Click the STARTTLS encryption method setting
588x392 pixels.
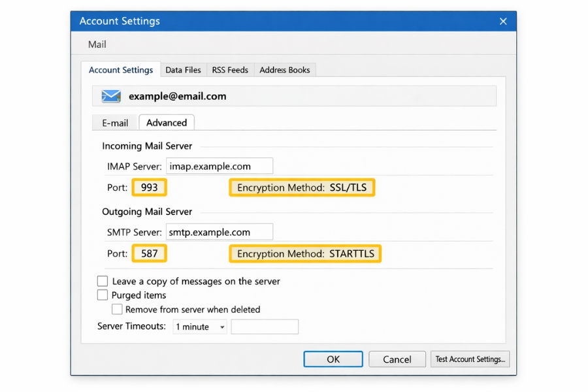tap(304, 253)
